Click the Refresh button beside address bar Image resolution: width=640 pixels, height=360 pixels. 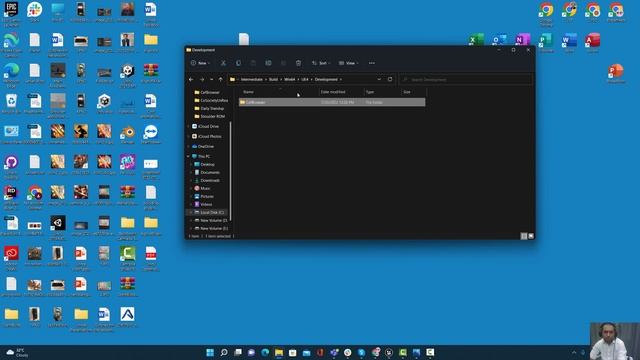[x=390, y=80]
